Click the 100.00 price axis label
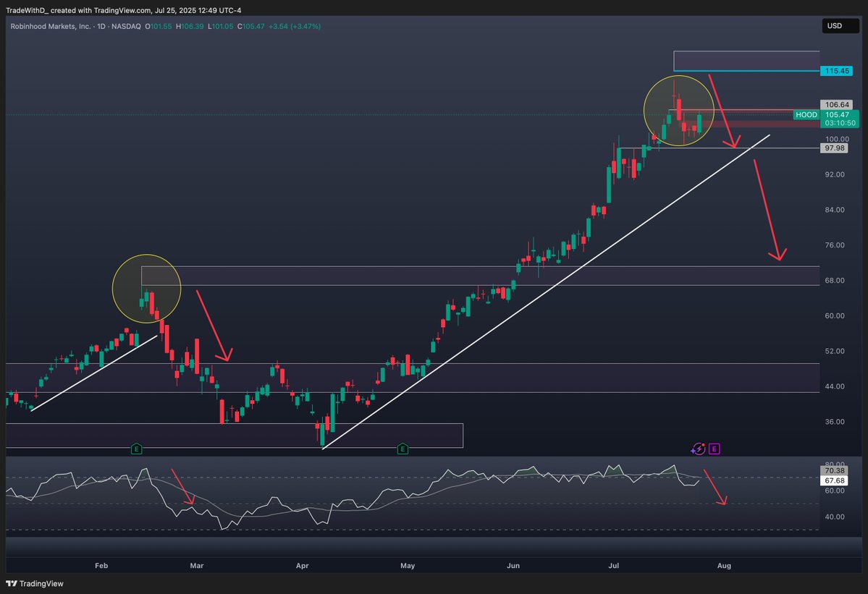The image size is (868, 594). (x=836, y=140)
